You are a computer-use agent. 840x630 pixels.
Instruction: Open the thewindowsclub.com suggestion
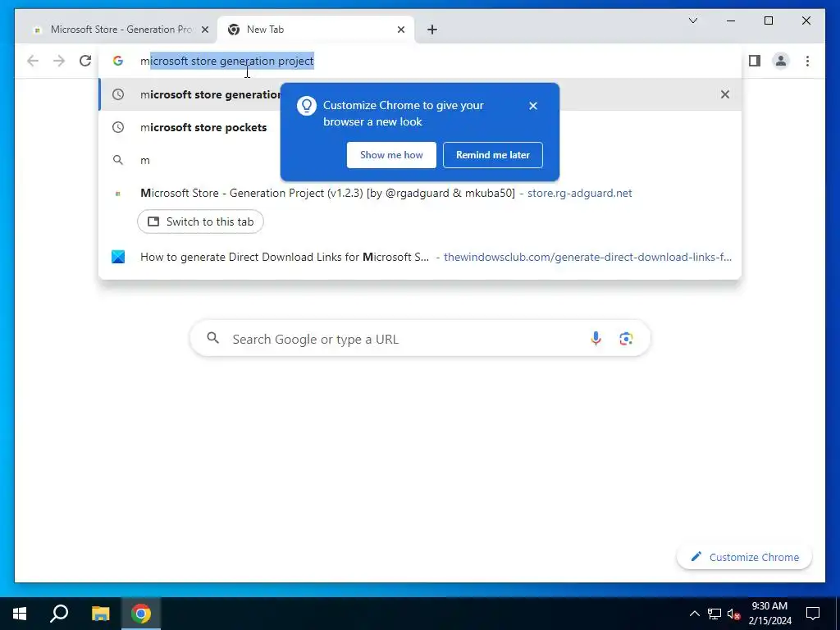(x=420, y=257)
